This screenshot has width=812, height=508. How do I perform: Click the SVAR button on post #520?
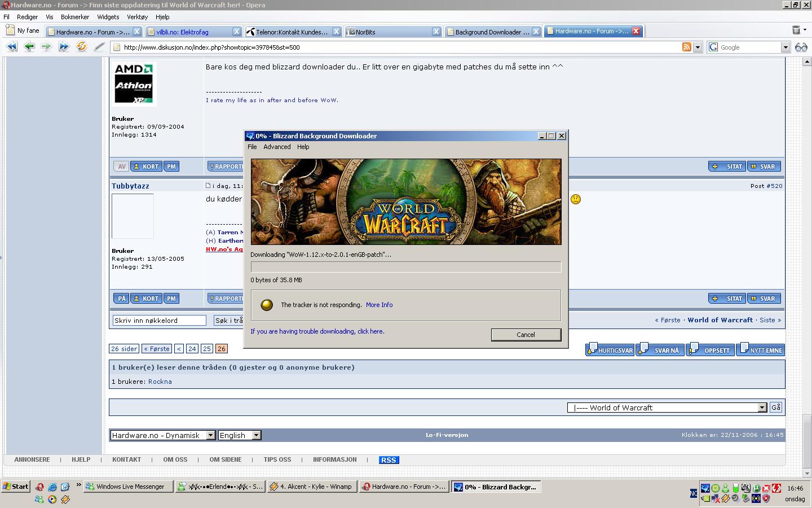tap(764, 299)
